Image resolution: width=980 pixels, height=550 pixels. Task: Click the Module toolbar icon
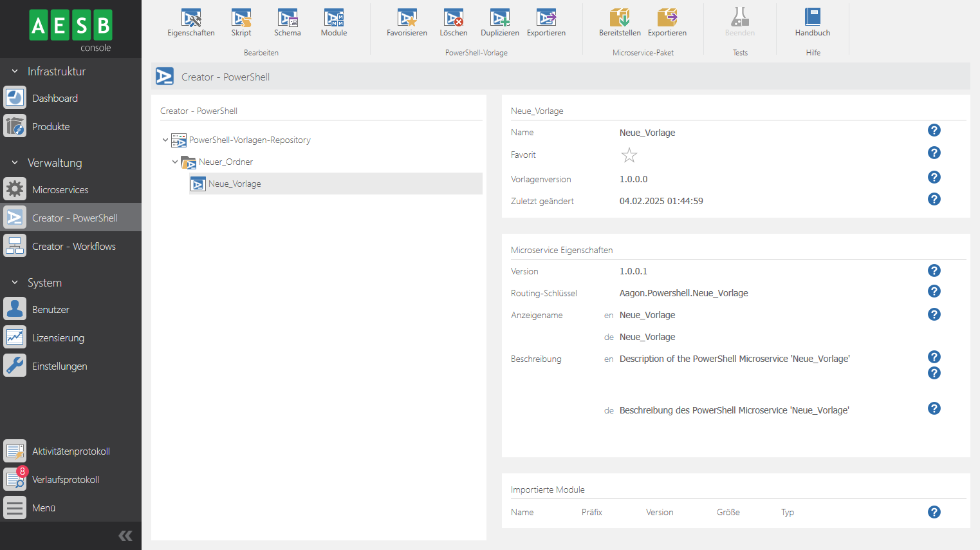[x=333, y=21]
